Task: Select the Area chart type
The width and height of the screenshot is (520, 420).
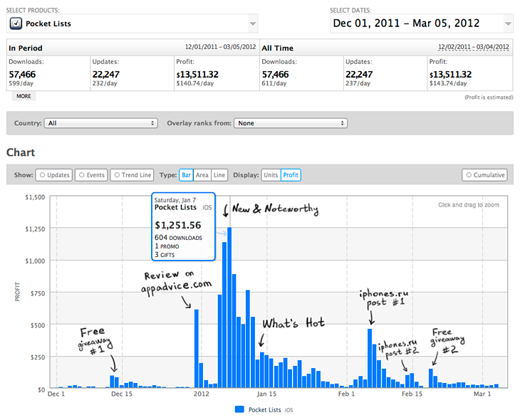Action: 202,175
